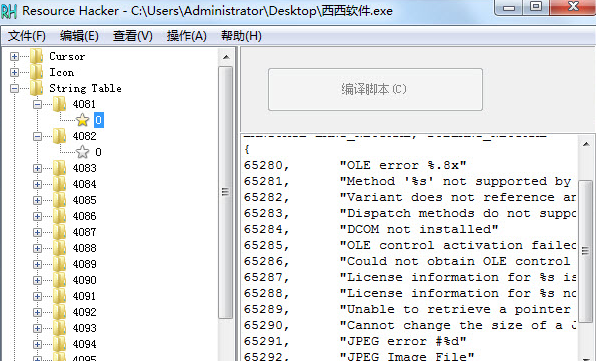Click the string ID 65289
596x361 pixels.
point(263,309)
